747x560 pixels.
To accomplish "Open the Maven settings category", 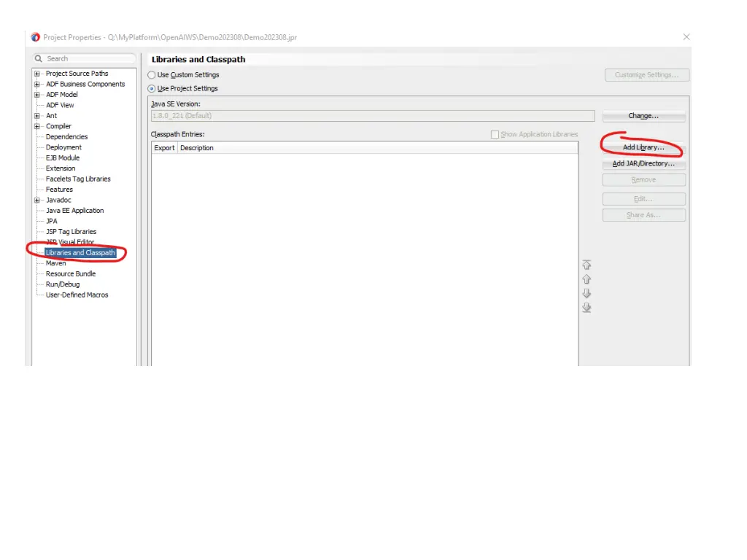I will [55, 263].
